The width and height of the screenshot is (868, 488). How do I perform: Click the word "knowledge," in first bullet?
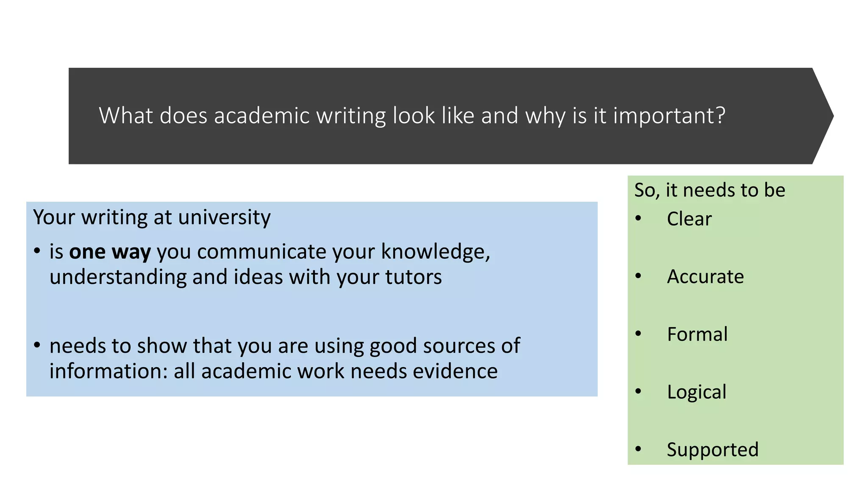(x=435, y=252)
